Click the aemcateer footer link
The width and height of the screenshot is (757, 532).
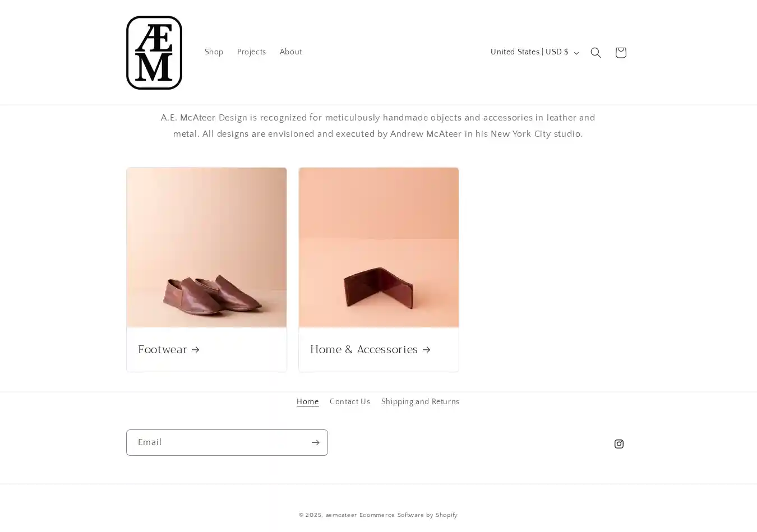pyautogui.click(x=341, y=515)
